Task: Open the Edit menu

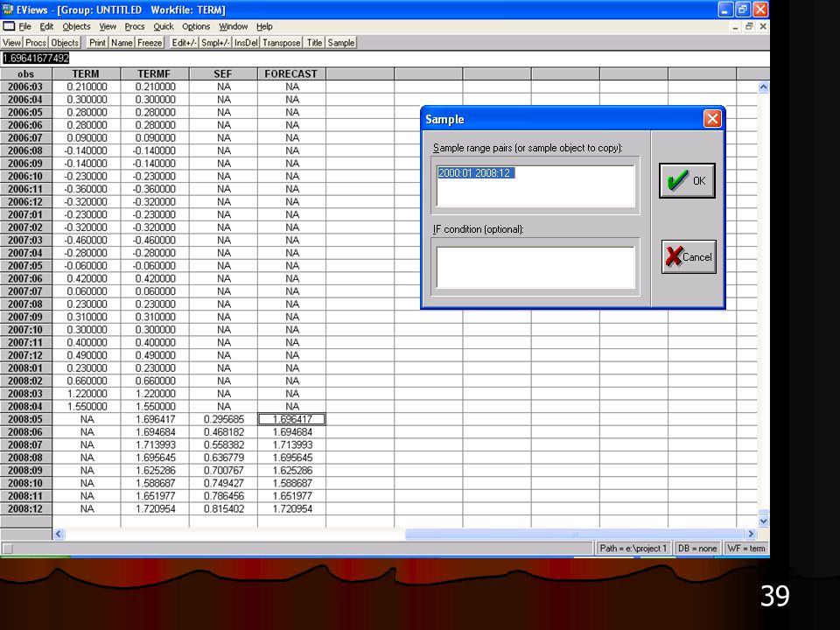Action: [x=46, y=26]
